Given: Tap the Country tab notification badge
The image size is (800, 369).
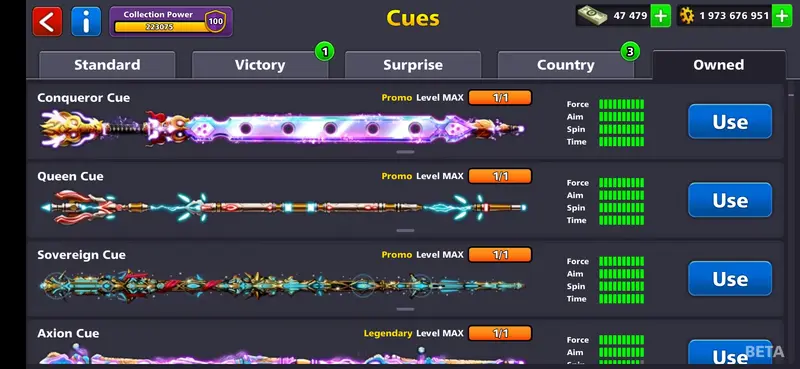Looking at the screenshot, I should (630, 51).
